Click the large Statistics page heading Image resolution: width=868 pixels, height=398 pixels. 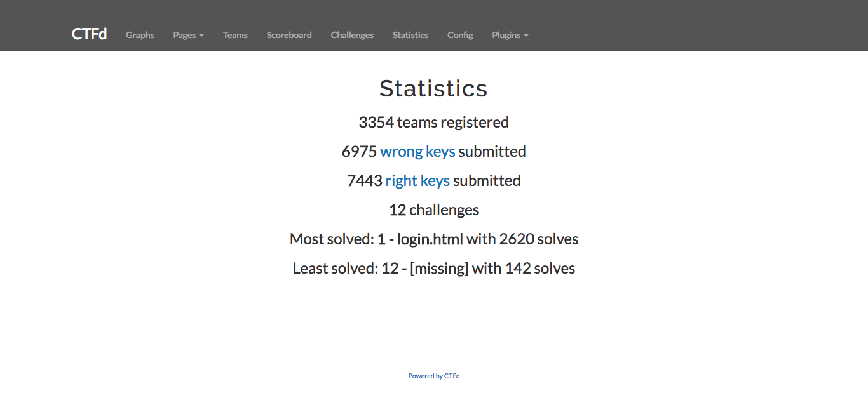(x=433, y=88)
